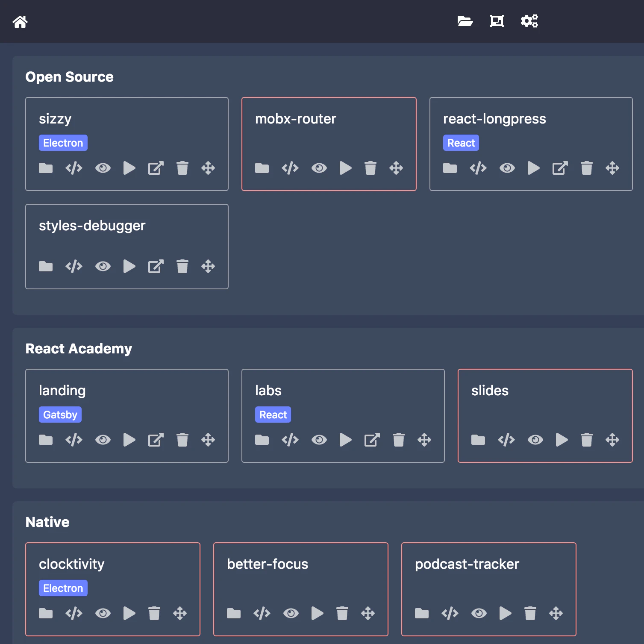Click the screen-frame icon in top bar
This screenshot has width=644, height=644.
[497, 21]
